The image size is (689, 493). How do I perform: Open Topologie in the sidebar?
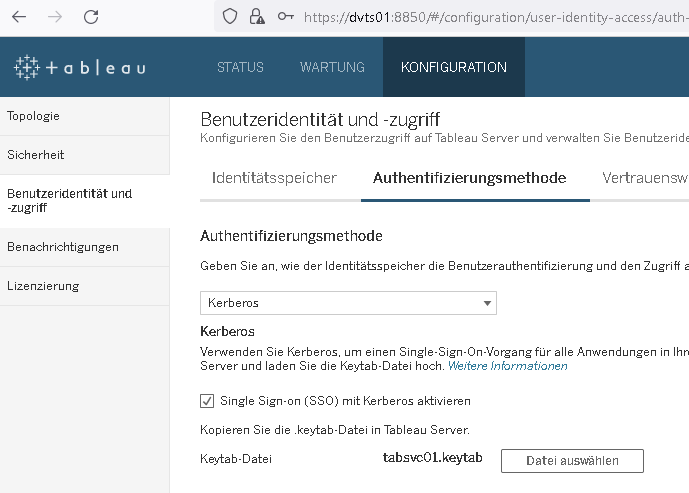[34, 116]
